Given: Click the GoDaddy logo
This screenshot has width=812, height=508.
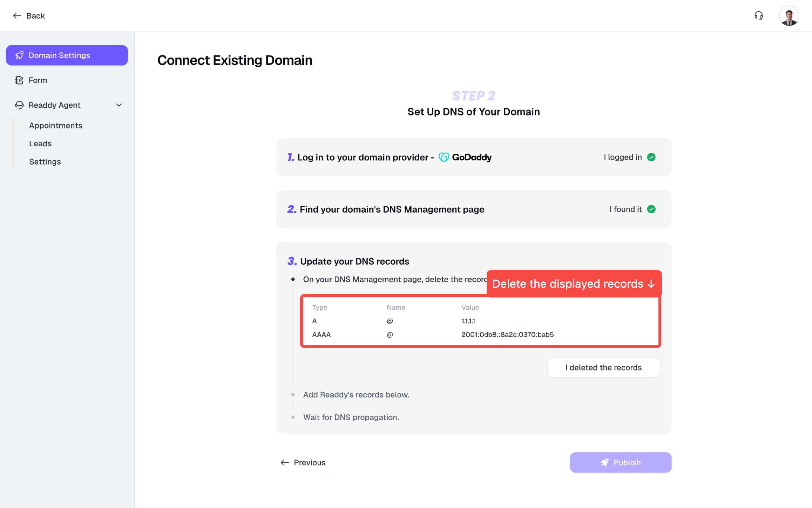Looking at the screenshot, I should coord(465,157).
